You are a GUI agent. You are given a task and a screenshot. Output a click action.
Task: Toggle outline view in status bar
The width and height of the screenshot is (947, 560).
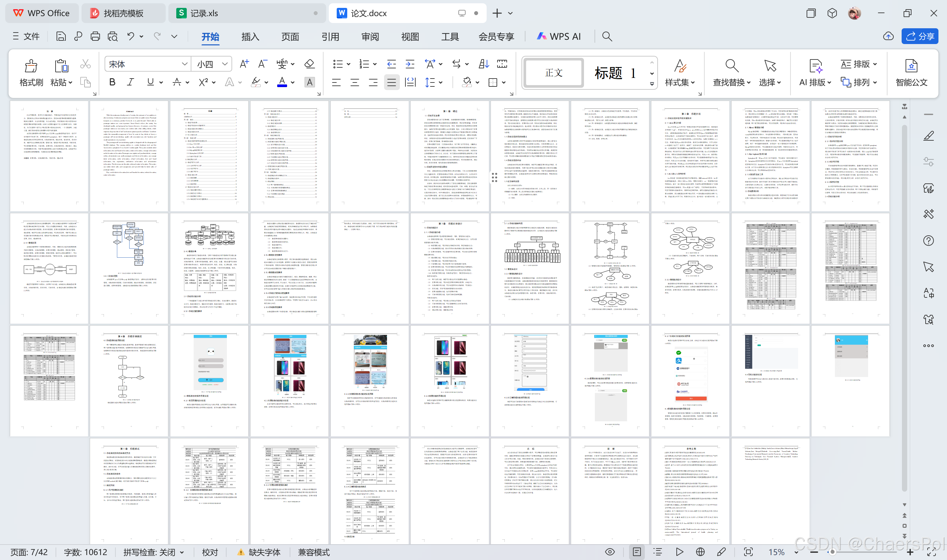point(658,552)
